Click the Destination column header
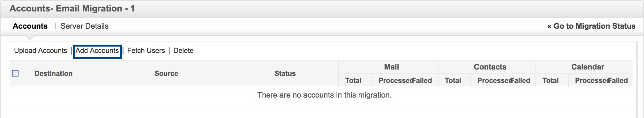 click(x=54, y=73)
